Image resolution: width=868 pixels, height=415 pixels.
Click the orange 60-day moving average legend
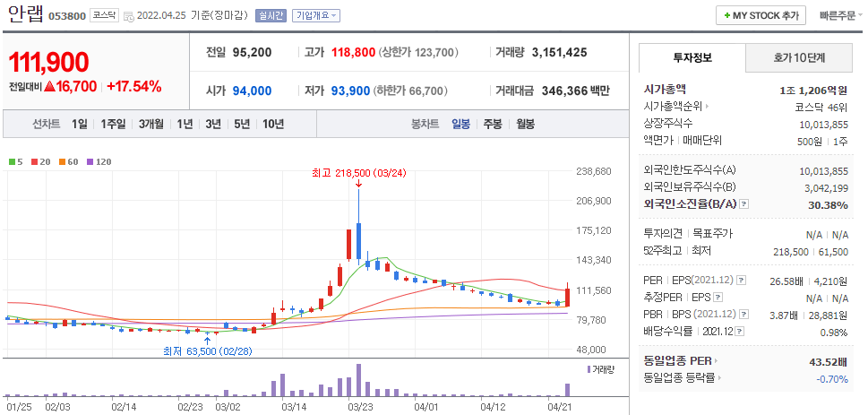(68, 162)
